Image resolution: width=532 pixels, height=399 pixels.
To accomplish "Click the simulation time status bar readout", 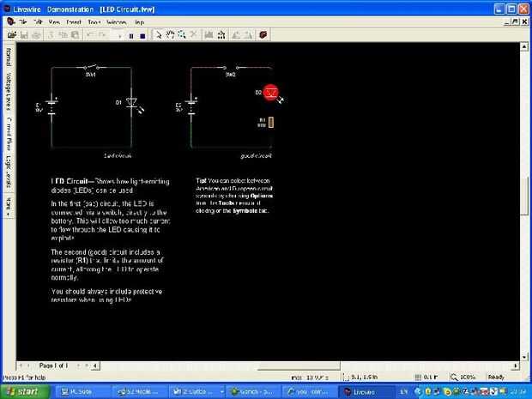I will [x=310, y=378].
